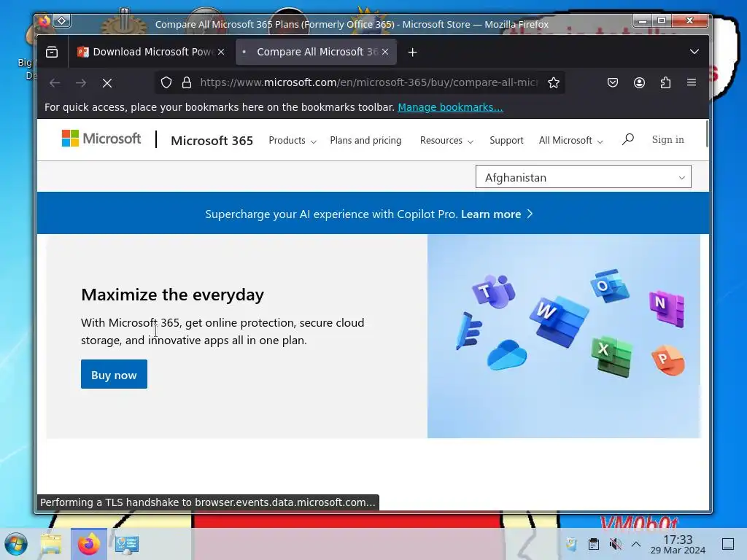The width and height of the screenshot is (747, 560).
Task: Expand All Microsoft menu
Action: [570, 141]
